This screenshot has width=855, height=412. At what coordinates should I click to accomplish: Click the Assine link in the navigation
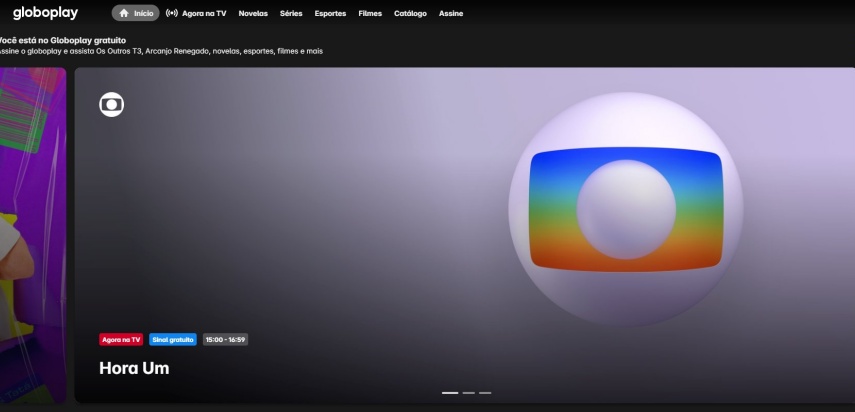(x=451, y=14)
